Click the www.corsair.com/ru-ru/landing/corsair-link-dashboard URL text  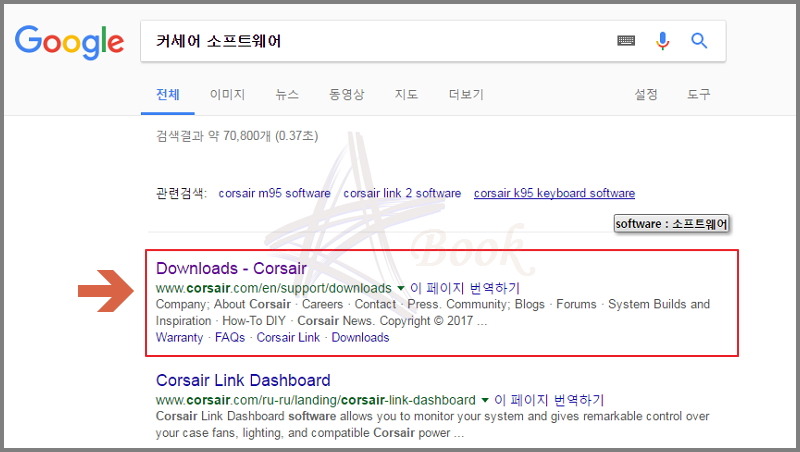[x=315, y=400]
